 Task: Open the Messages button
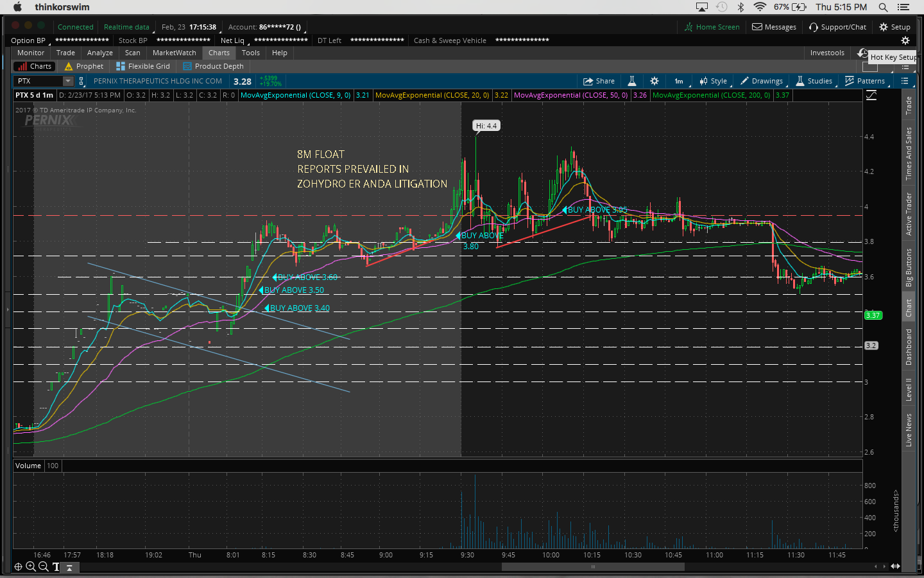click(774, 27)
